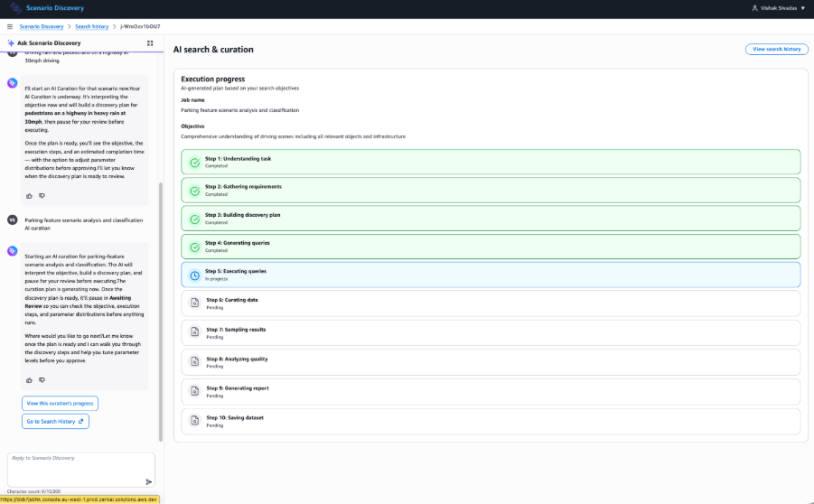The width and height of the screenshot is (814, 504).
Task: Click the Step 4 completed checkmark icon
Action: tap(194, 247)
